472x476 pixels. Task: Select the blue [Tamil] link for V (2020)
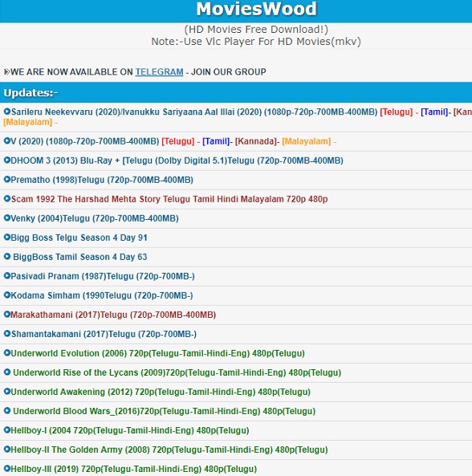216,141
